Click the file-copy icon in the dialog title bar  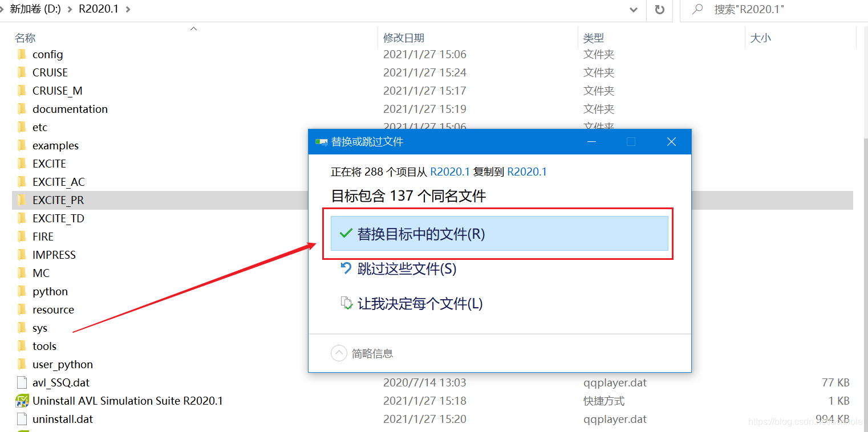(321, 141)
